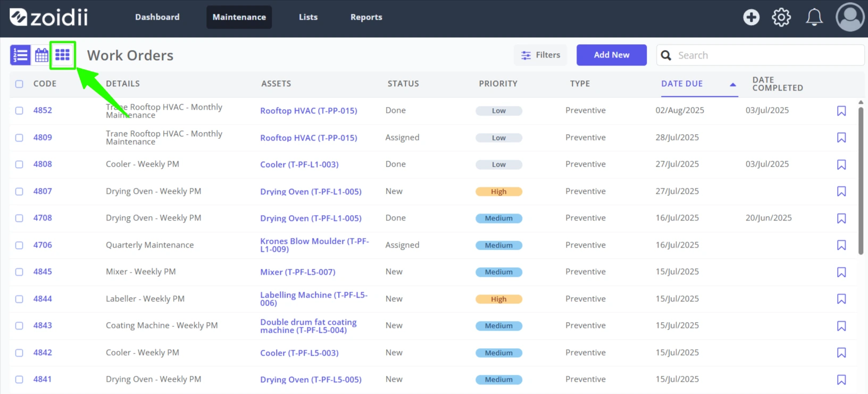Click Medium priority badge for 4708
This screenshot has width=868, height=394.
pyautogui.click(x=499, y=218)
